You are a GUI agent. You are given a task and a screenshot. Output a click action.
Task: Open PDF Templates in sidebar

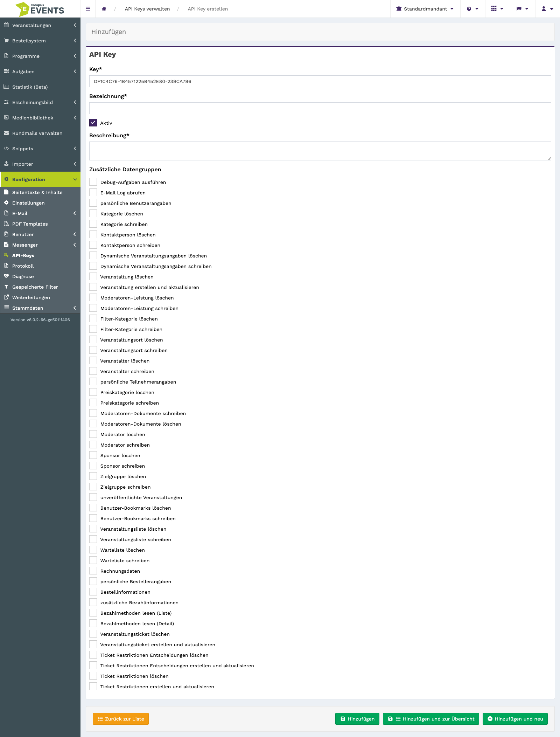tap(40, 224)
